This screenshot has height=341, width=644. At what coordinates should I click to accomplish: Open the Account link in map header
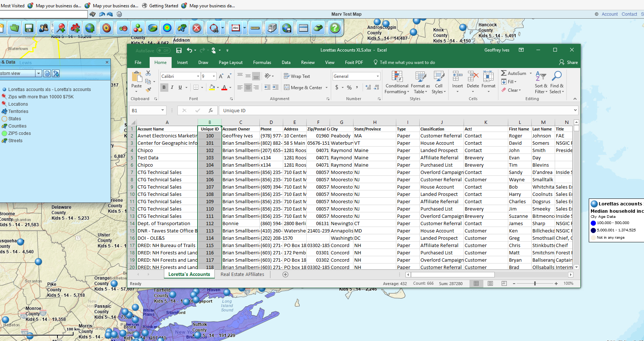click(610, 14)
